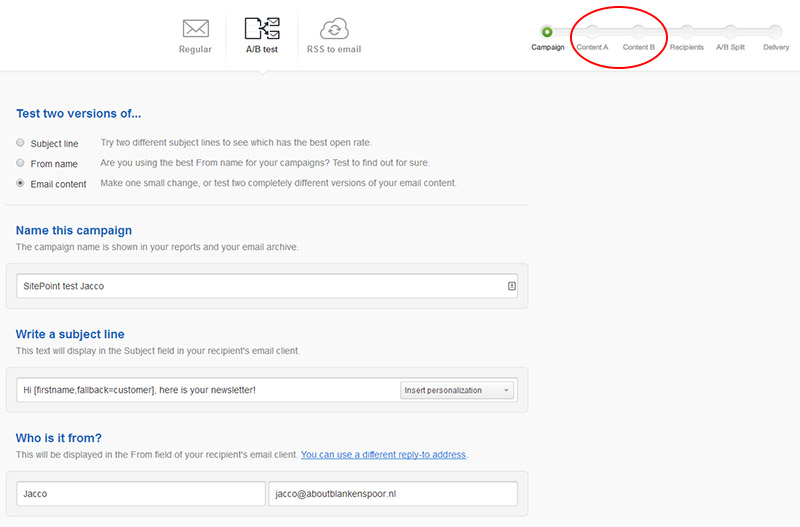The image size is (800, 527).
Task: Go to the Delivery step
Action: [776, 32]
